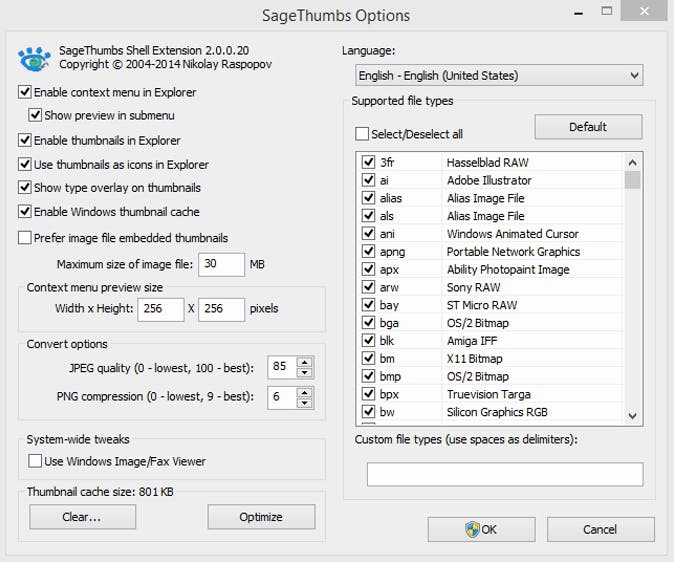Viewport: 674px width, 562px height.
Task: Check Use Windows Image/Fax Viewer
Action: pos(36,461)
